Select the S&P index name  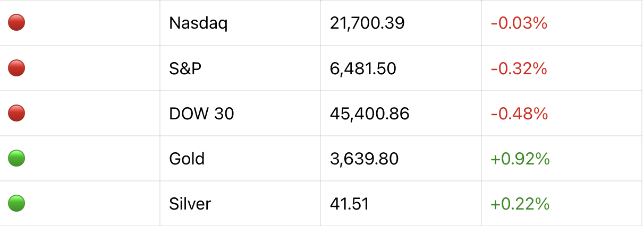coord(185,68)
